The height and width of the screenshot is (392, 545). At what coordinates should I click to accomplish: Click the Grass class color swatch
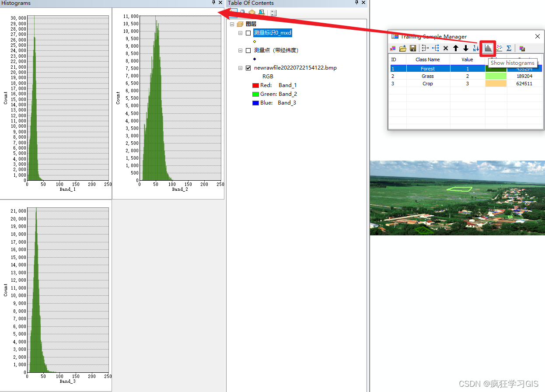pos(496,76)
